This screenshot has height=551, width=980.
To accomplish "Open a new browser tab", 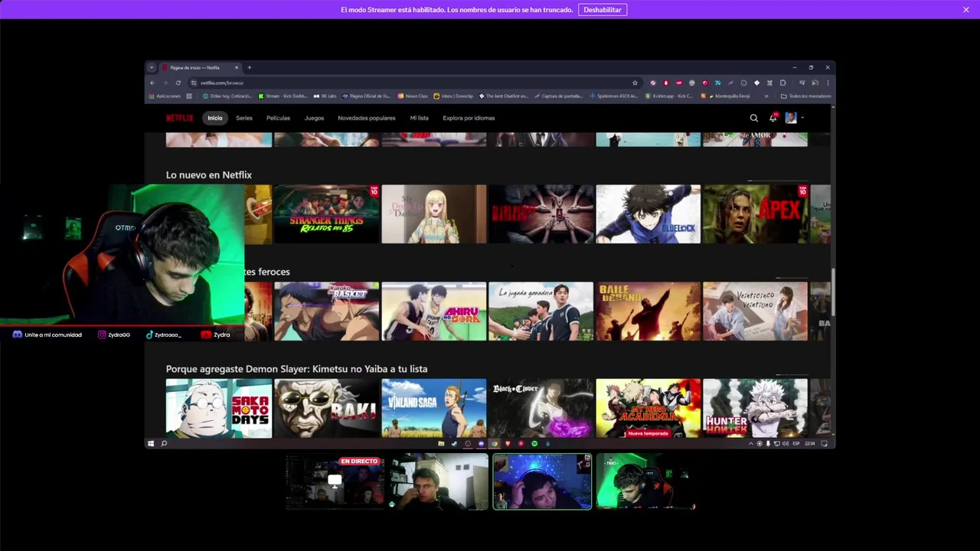I will 249,67.
